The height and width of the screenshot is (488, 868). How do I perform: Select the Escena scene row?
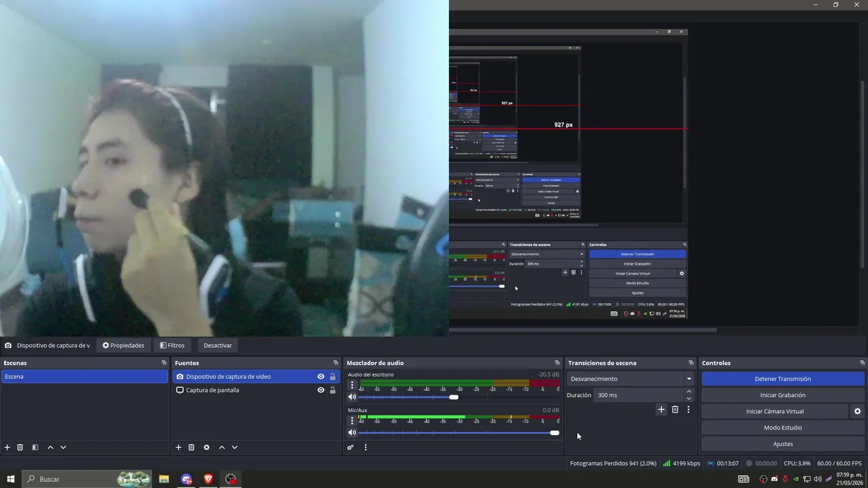coord(84,377)
